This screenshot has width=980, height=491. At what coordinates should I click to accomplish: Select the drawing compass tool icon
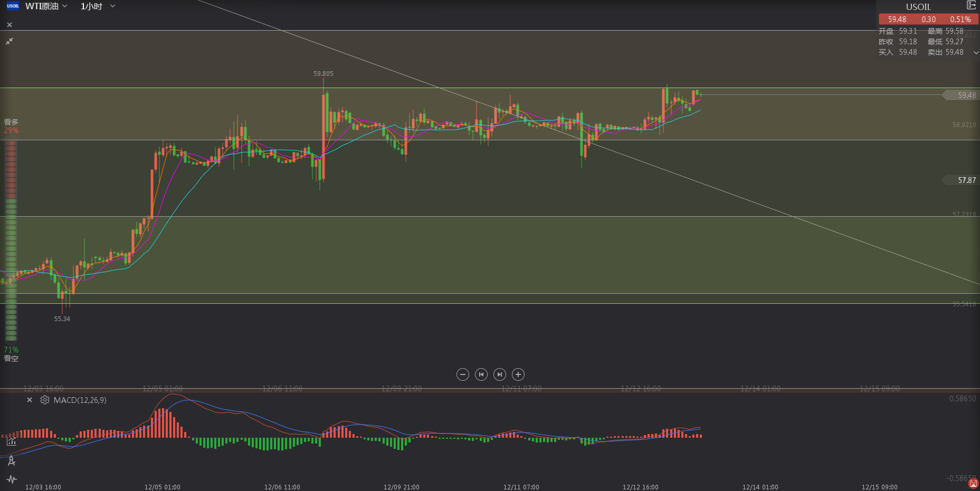click(11, 461)
